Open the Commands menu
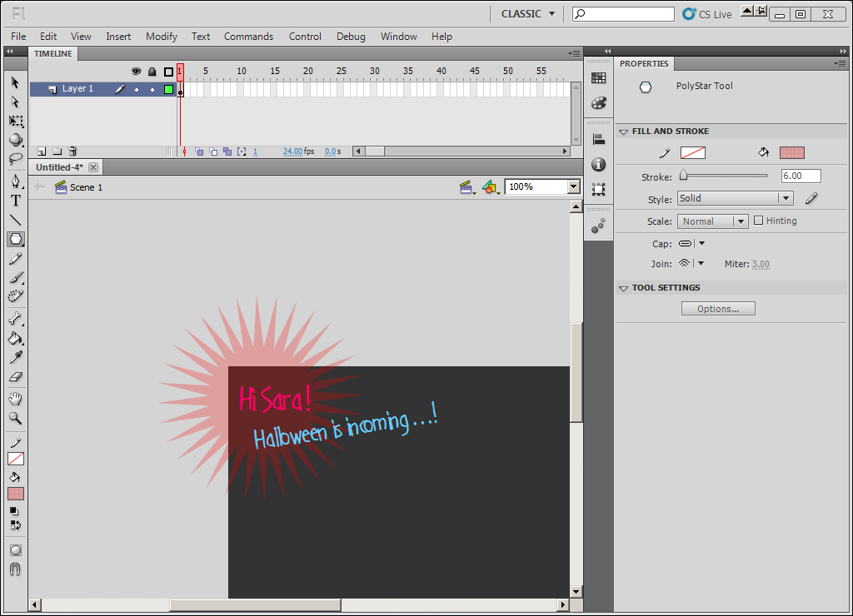853x616 pixels. click(x=248, y=37)
